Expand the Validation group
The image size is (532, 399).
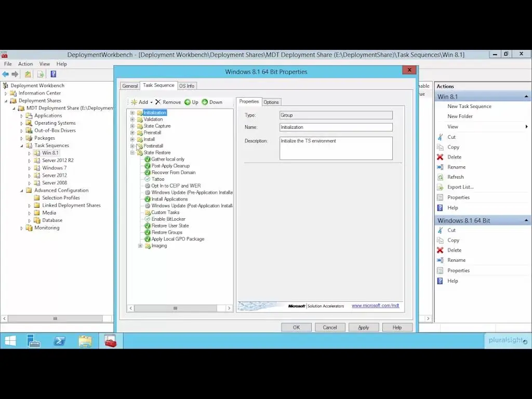[x=132, y=119]
